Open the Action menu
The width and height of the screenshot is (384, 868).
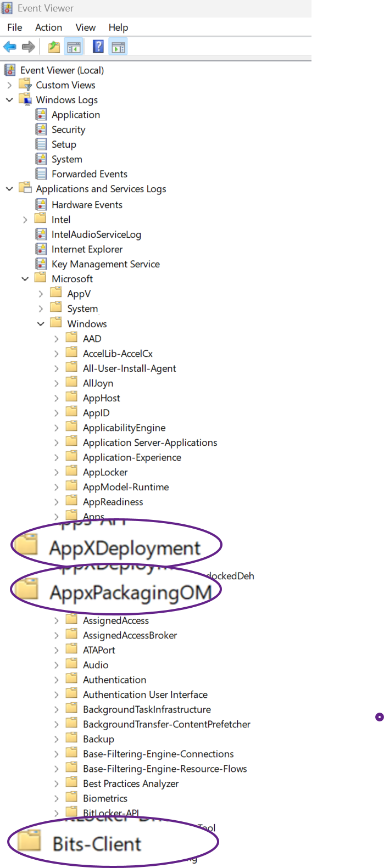(48, 27)
